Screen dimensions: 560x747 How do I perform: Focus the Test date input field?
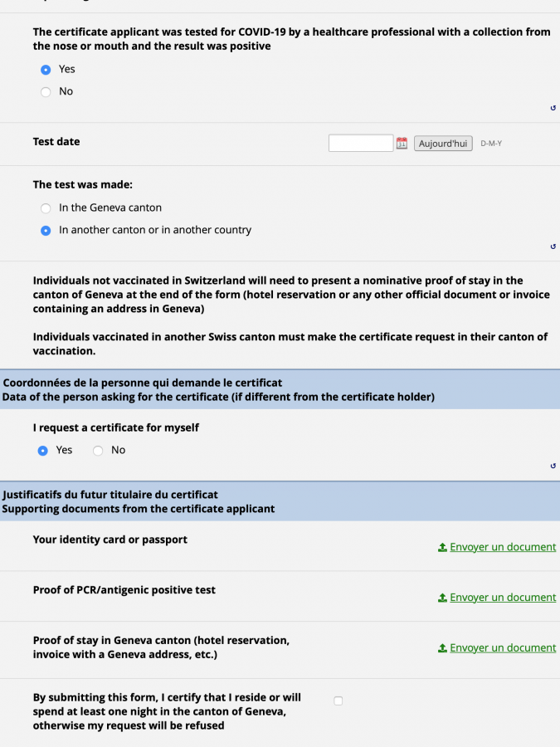click(361, 143)
